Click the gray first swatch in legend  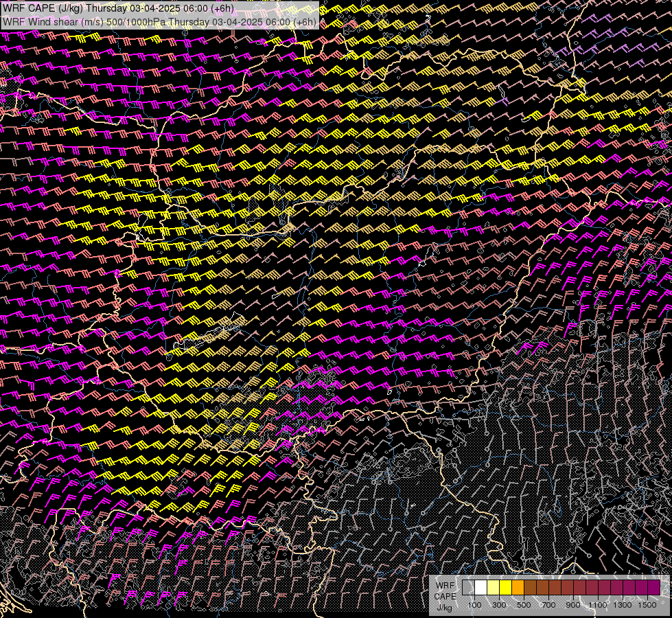pos(468,587)
